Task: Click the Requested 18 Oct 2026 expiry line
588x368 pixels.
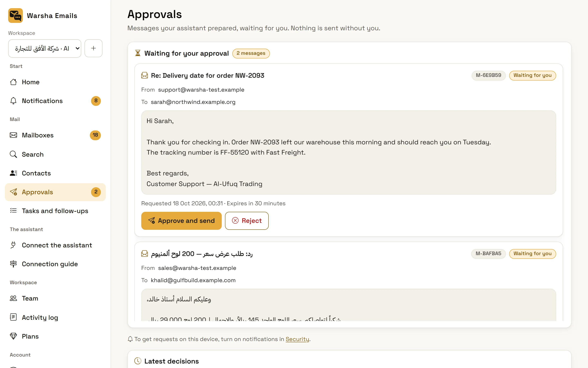Action: tap(213, 203)
